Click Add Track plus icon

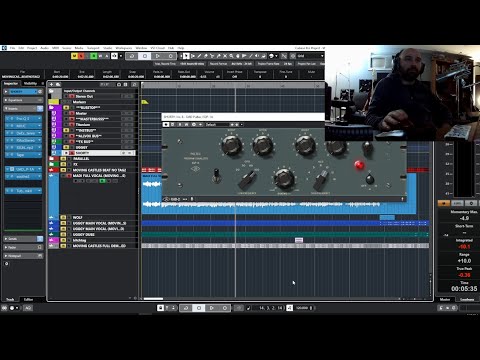pyautogui.click(x=52, y=84)
